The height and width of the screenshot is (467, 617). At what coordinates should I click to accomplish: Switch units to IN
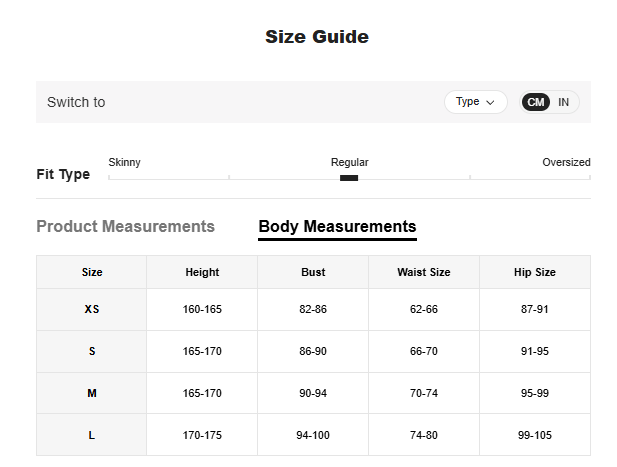point(564,102)
